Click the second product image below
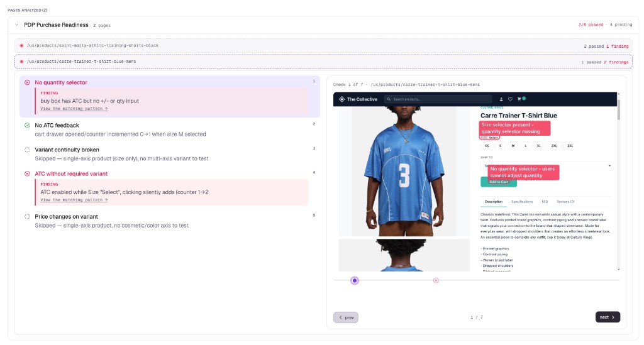Image resolution: width=644 pixels, height=345 pixels. [x=404, y=255]
